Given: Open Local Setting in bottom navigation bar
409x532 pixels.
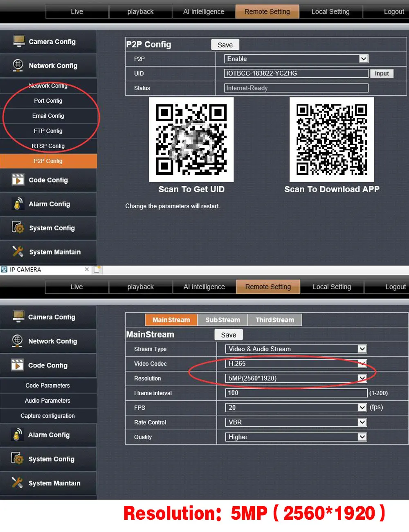Looking at the screenshot, I should (332, 287).
